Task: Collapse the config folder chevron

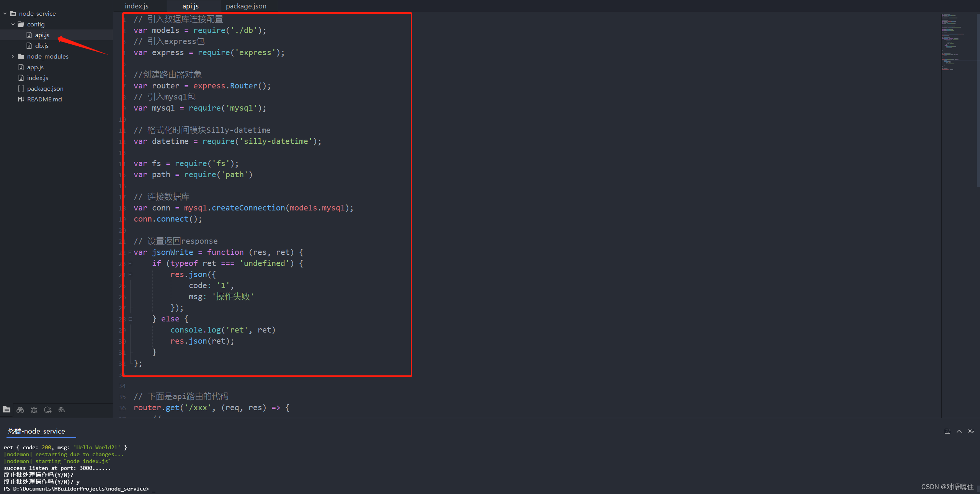Action: pyautogui.click(x=13, y=24)
